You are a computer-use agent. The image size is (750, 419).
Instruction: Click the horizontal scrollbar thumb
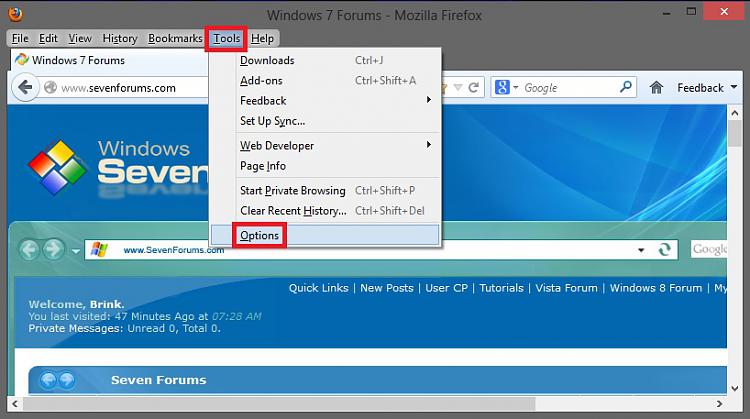click(279, 404)
